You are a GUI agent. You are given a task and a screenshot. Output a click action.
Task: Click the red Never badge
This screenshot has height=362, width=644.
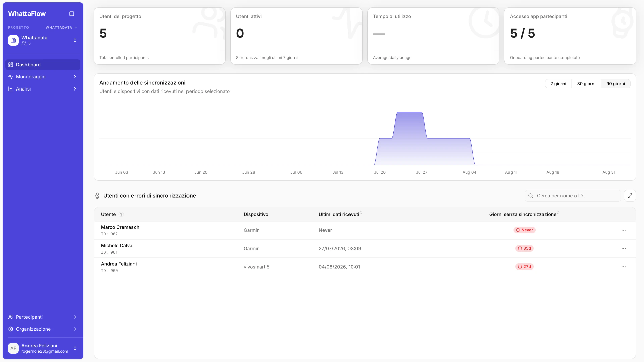(524, 230)
